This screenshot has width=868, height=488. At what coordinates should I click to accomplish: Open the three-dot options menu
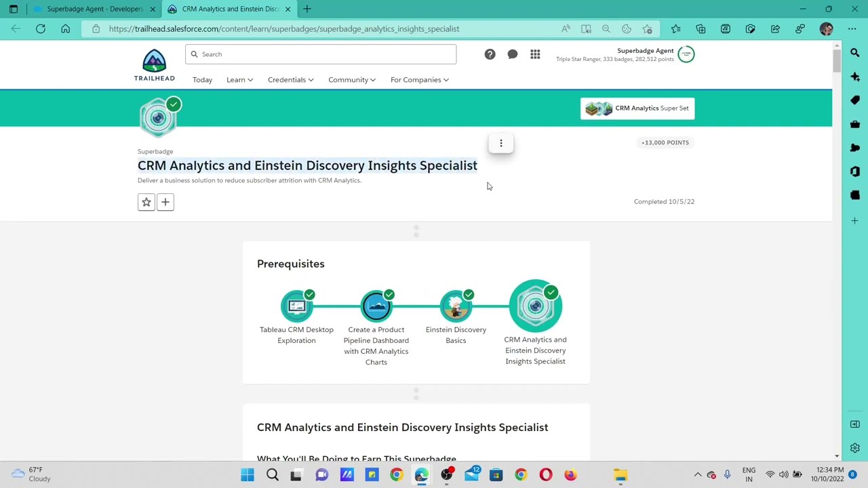(x=501, y=143)
